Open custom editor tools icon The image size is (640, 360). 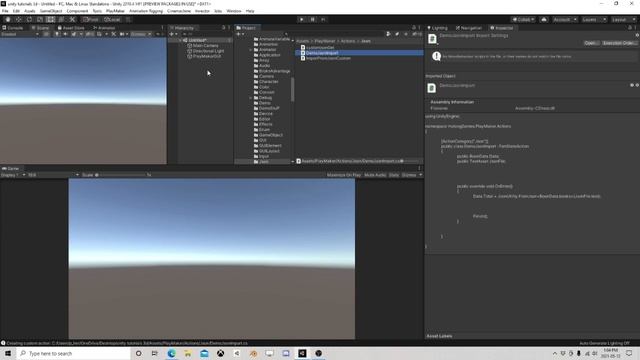[x=72, y=19]
